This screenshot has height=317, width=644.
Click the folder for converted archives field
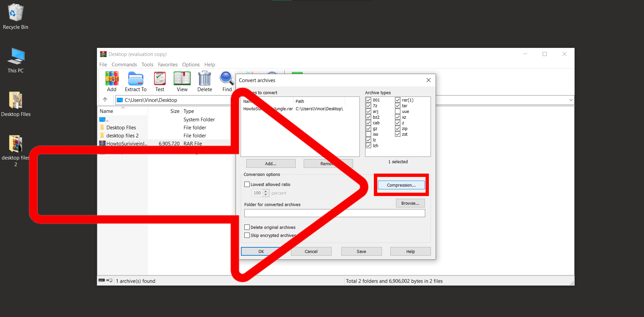pyautogui.click(x=334, y=213)
